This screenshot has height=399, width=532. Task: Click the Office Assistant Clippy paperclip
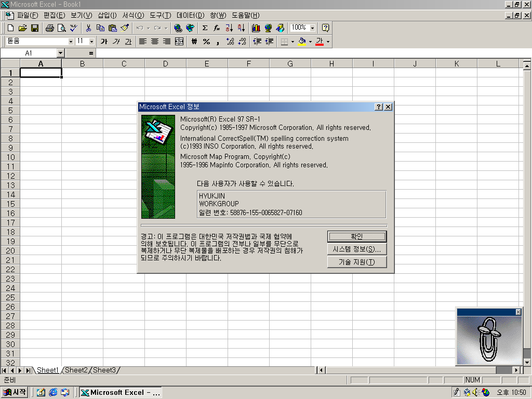point(489,339)
